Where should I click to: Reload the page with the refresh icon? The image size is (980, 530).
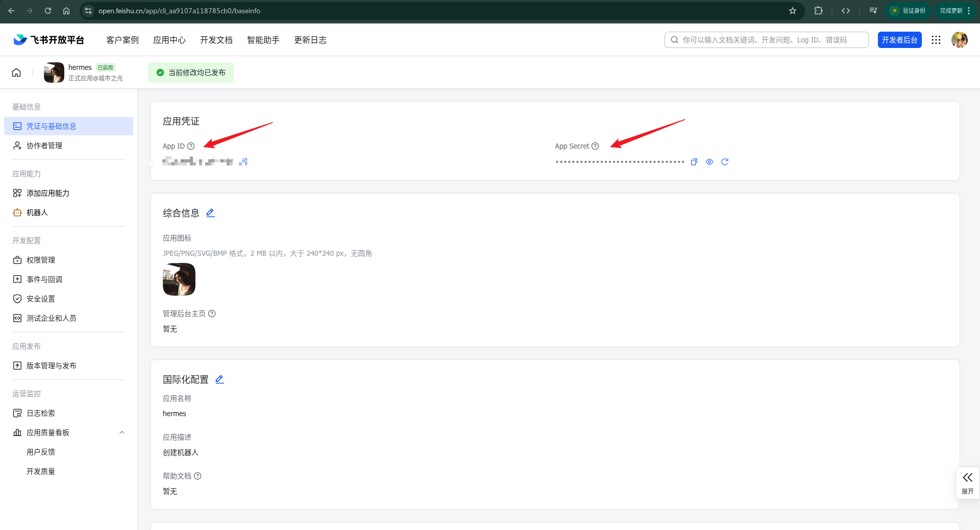pos(48,11)
